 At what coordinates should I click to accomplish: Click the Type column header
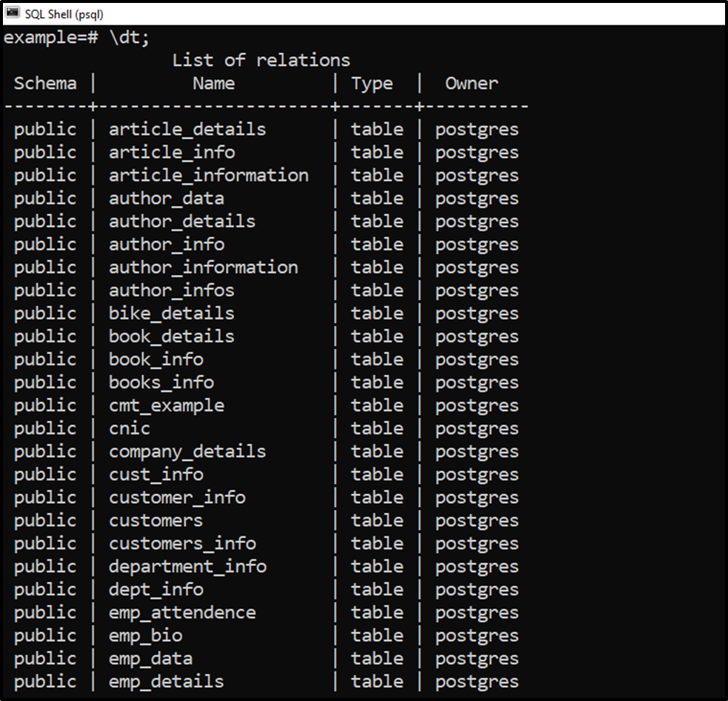tap(372, 84)
